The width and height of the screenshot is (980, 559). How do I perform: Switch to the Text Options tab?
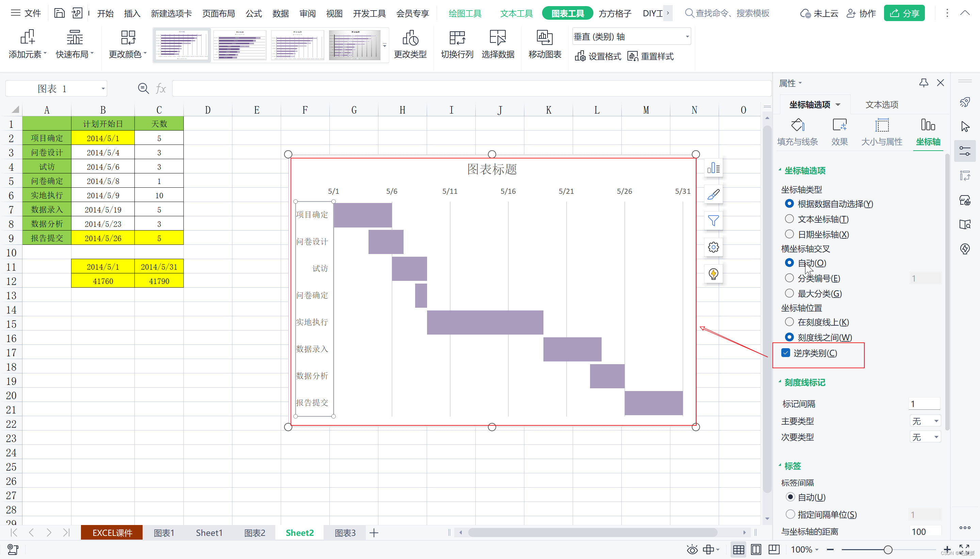point(881,104)
